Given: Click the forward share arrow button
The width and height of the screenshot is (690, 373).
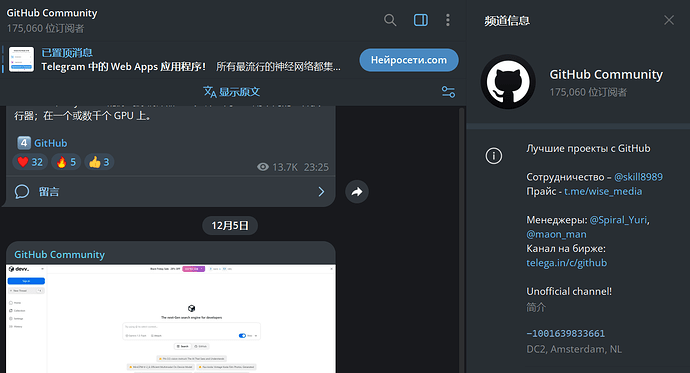Looking at the screenshot, I should click(357, 191).
